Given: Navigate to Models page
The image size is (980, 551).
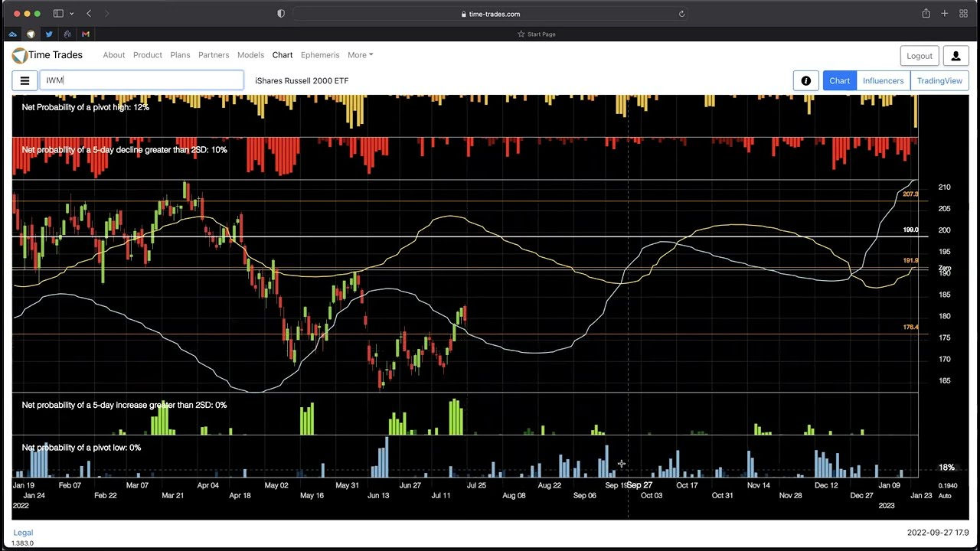Looking at the screenshot, I should pyautogui.click(x=250, y=55).
